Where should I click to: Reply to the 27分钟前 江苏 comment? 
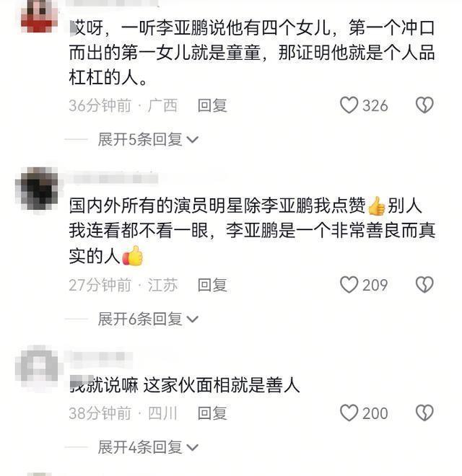[x=212, y=285]
